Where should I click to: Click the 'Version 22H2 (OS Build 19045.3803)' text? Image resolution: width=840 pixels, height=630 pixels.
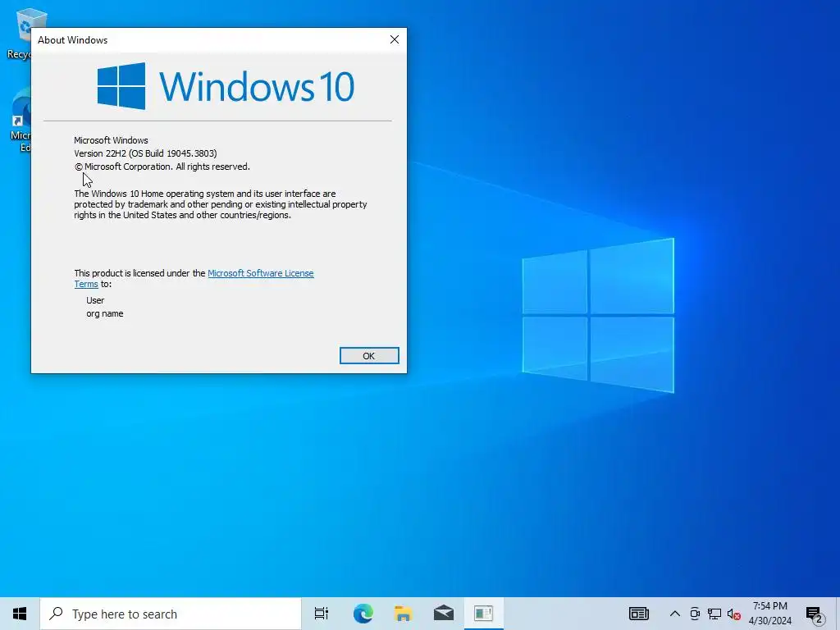point(145,153)
